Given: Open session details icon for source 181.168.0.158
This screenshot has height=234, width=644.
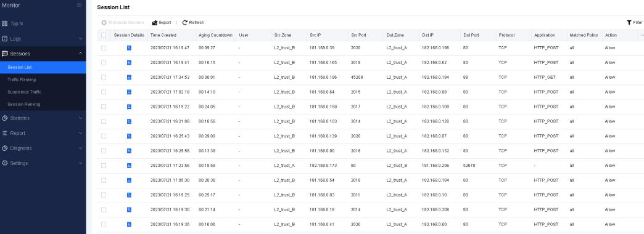Looking at the screenshot, I should 129,107.
